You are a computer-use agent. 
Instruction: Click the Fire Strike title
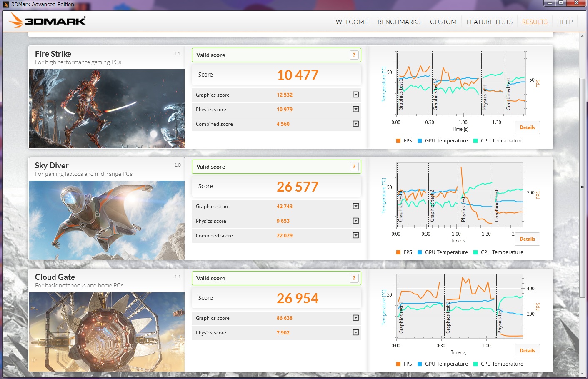[53, 54]
